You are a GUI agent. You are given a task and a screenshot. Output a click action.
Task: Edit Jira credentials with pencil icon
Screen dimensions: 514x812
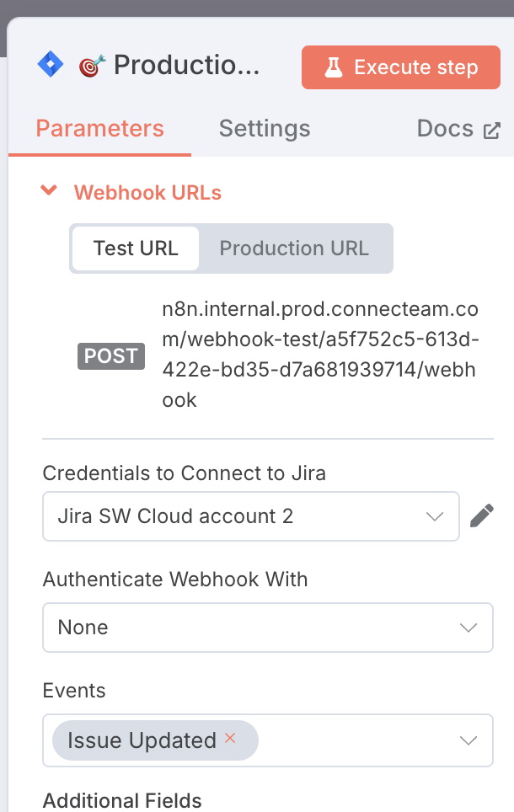pos(481,516)
